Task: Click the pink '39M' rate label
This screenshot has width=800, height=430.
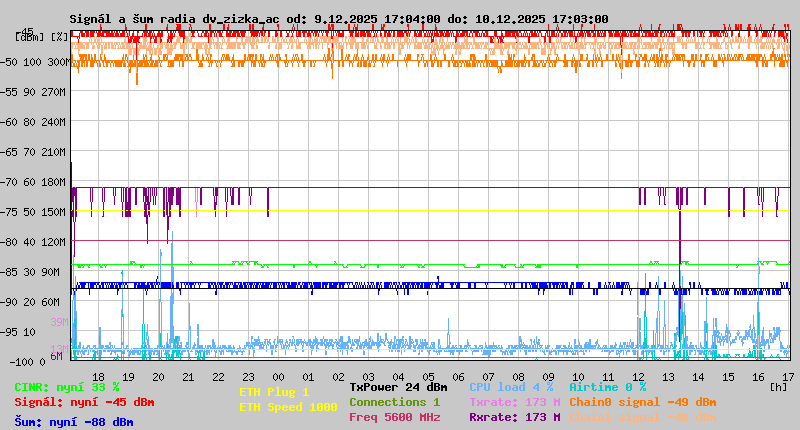Action: click(60, 322)
